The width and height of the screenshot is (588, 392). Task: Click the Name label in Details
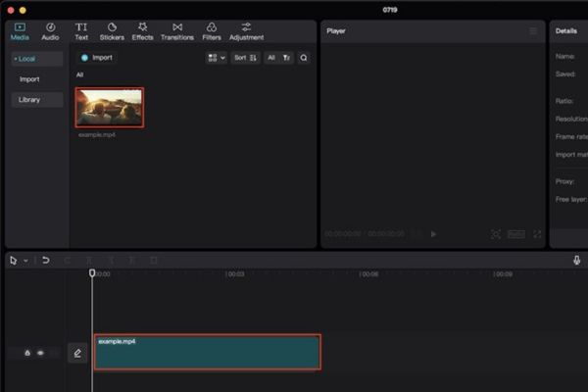pos(564,56)
